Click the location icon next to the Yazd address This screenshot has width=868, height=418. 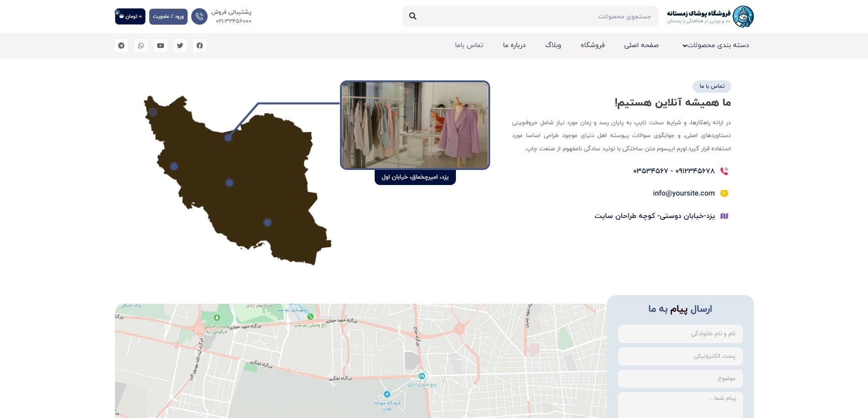[724, 215]
